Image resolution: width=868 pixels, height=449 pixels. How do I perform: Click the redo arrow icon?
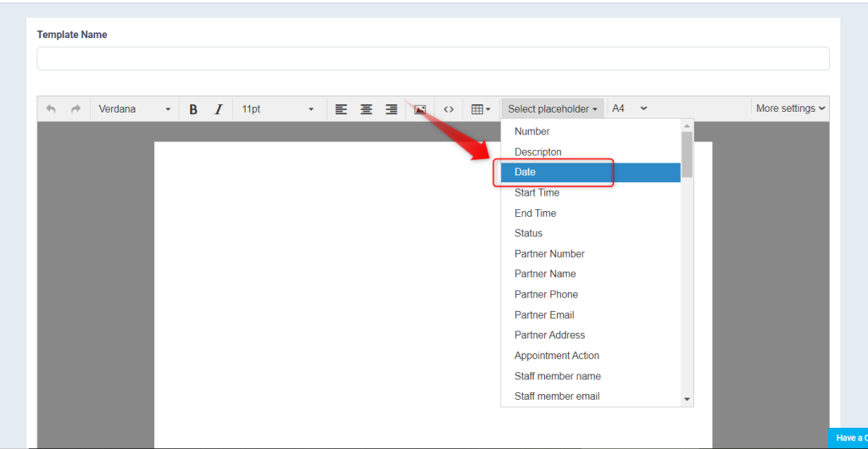tap(76, 109)
